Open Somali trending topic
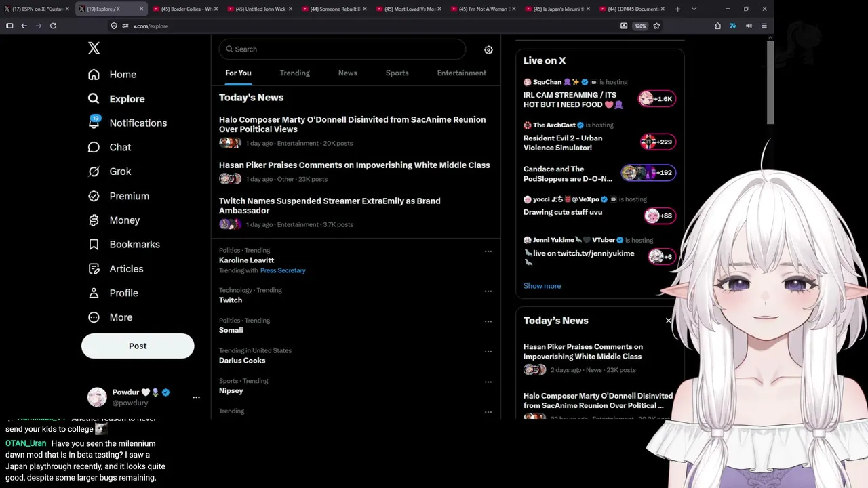This screenshot has height=488, width=868. pos(231,330)
